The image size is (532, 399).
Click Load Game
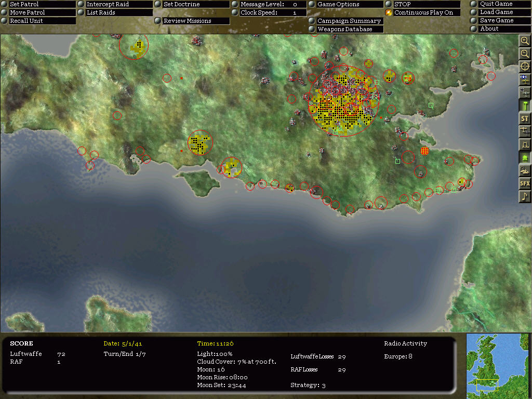tap(500, 12)
